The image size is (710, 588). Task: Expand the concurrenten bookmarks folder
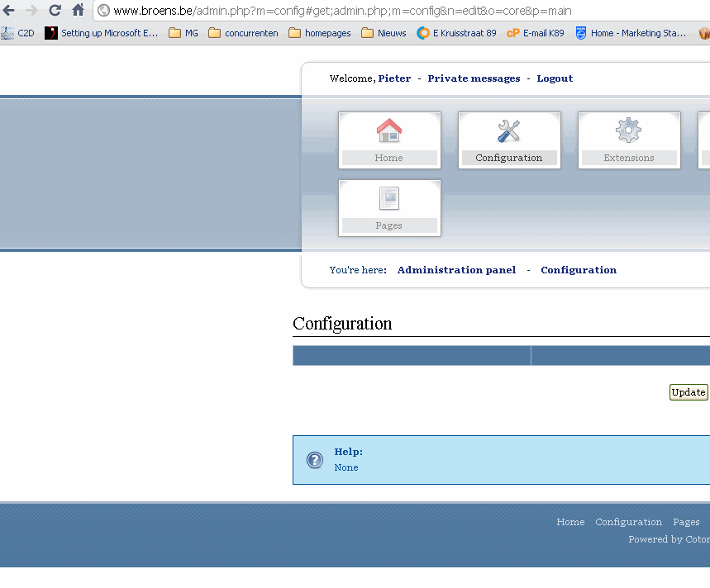pyautogui.click(x=243, y=33)
